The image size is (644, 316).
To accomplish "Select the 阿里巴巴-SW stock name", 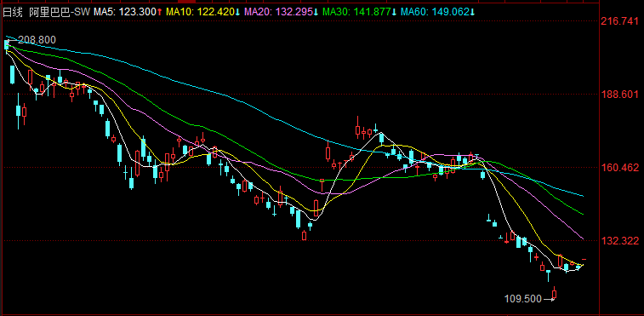I will tap(60, 12).
